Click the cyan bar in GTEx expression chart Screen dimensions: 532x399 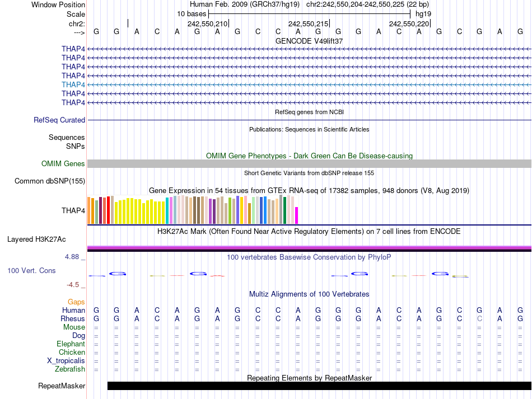[x=167, y=211]
